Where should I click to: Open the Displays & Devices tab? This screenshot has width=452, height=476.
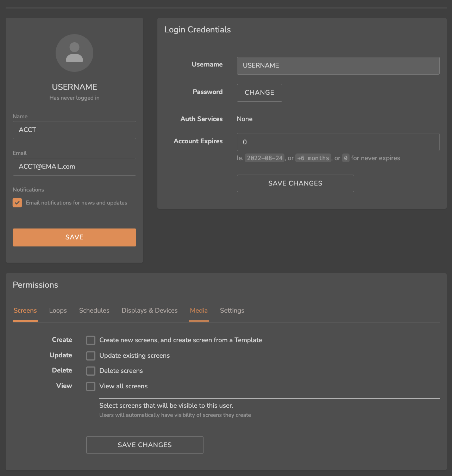click(x=149, y=311)
